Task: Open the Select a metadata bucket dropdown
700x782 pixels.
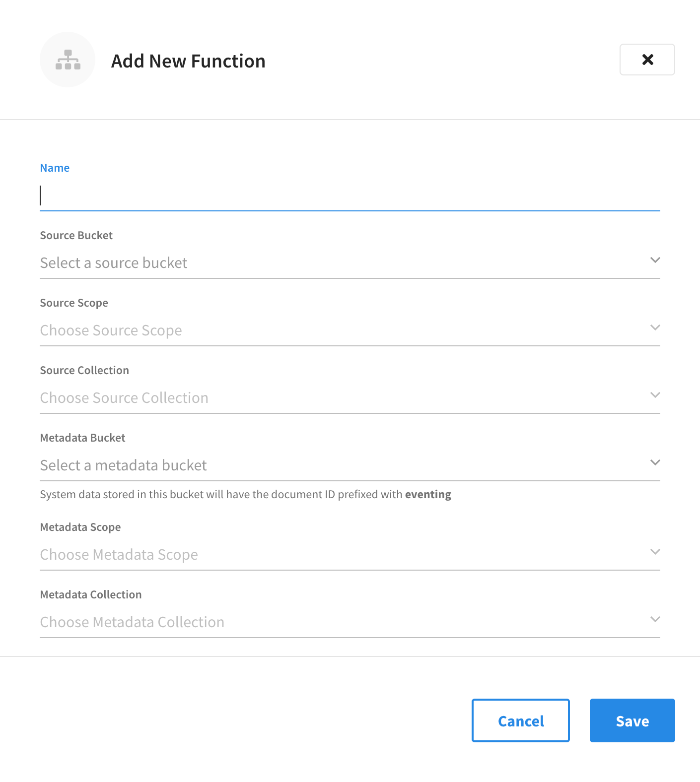Action: point(298,465)
